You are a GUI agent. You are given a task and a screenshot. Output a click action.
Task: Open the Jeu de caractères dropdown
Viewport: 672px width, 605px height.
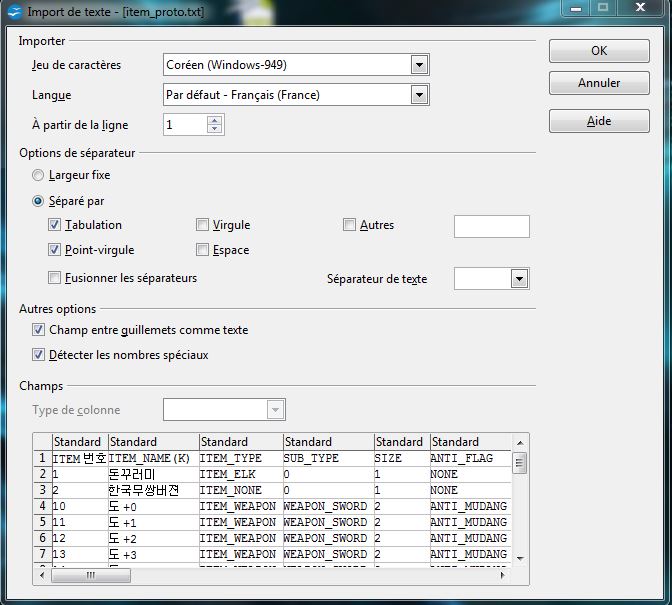419,65
